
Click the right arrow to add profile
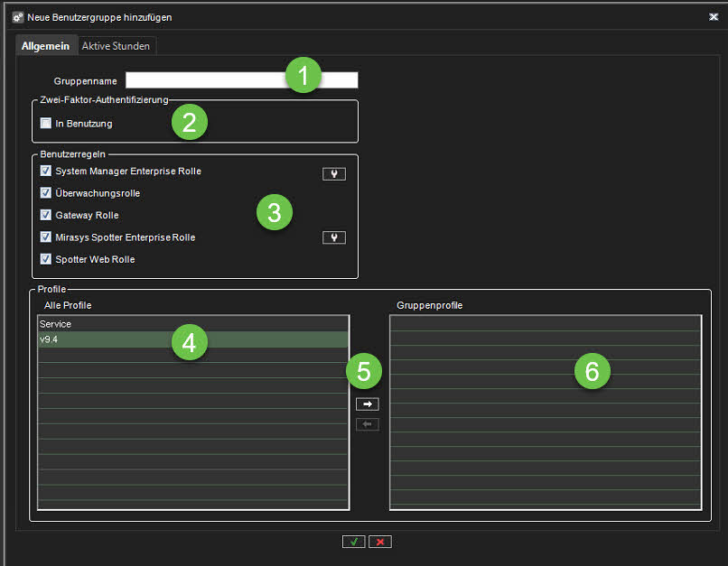(368, 404)
